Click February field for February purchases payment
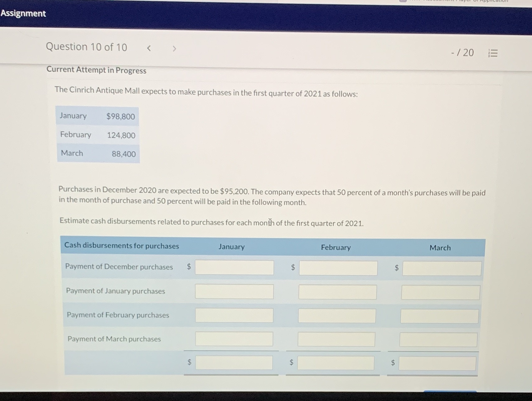Image resolution: width=532 pixels, height=401 pixels. pyautogui.click(x=337, y=316)
